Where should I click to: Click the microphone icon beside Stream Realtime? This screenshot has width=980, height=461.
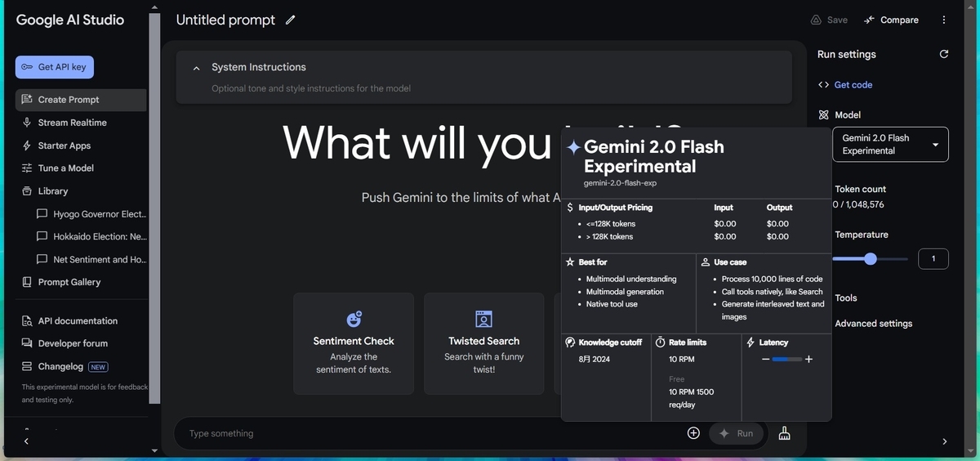27,123
